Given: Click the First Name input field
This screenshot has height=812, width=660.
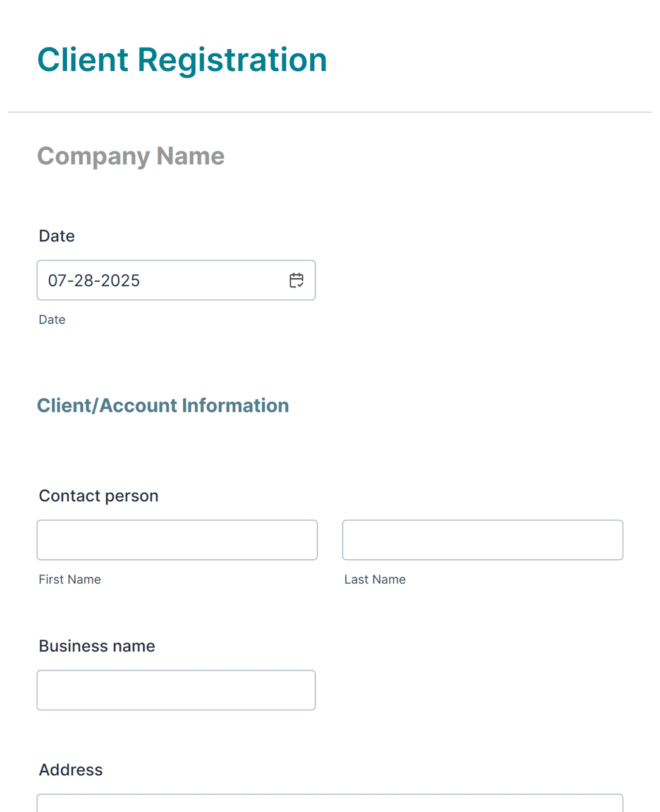Looking at the screenshot, I should pos(177,540).
